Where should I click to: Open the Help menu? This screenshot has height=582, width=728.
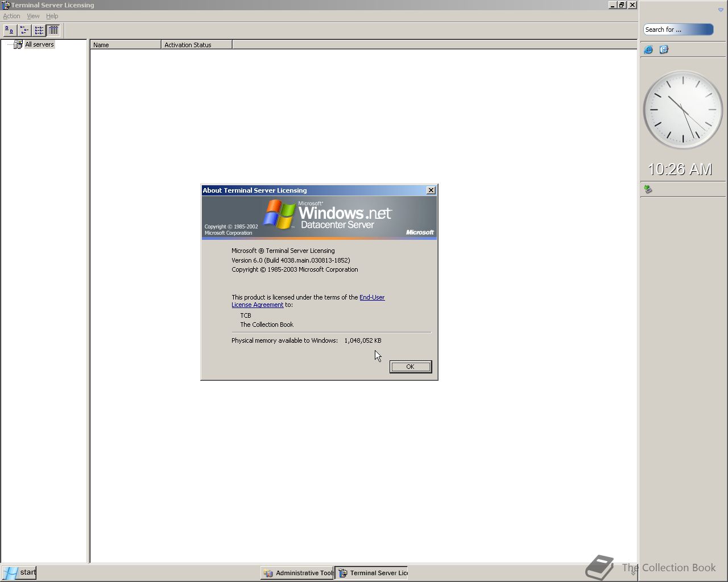point(52,16)
